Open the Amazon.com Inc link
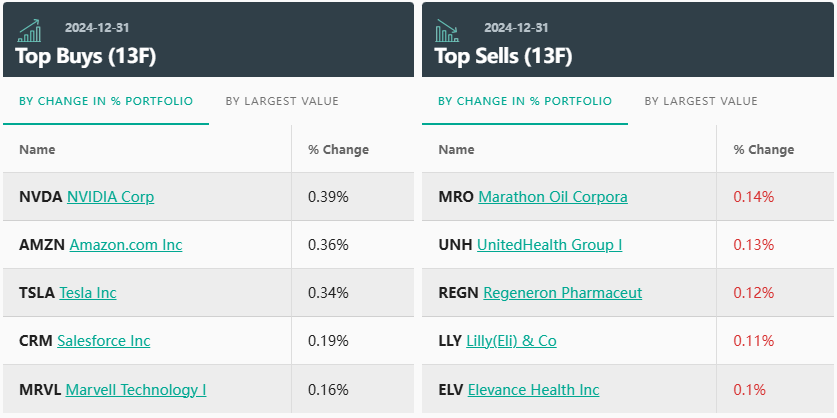Screen dimensions: 837x418 point(126,245)
